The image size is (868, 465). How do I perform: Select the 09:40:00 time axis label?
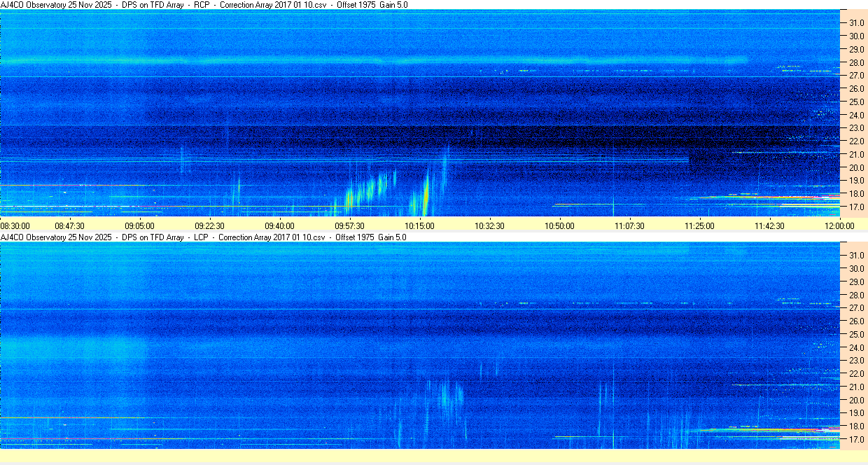[x=280, y=225]
